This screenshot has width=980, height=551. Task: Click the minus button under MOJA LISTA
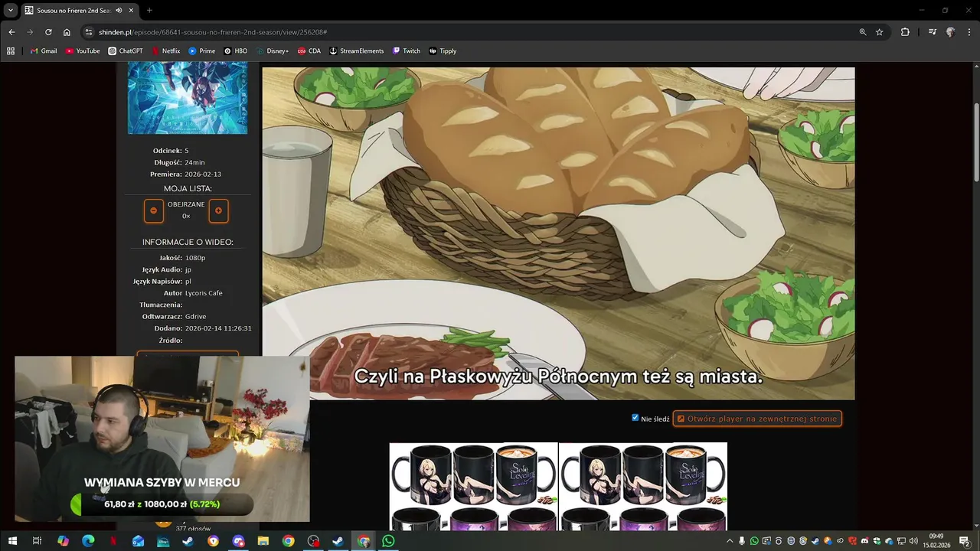click(x=154, y=210)
